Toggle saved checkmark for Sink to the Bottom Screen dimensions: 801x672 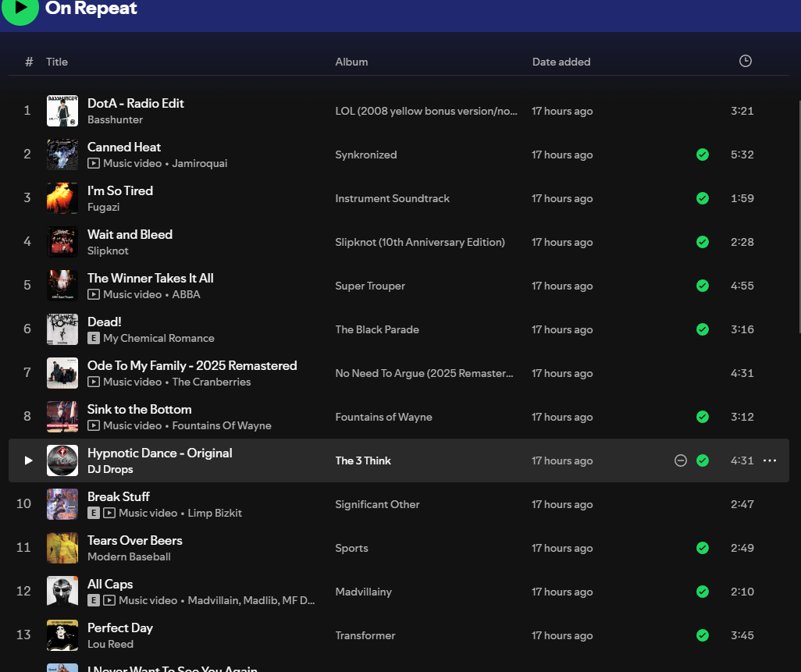(703, 417)
